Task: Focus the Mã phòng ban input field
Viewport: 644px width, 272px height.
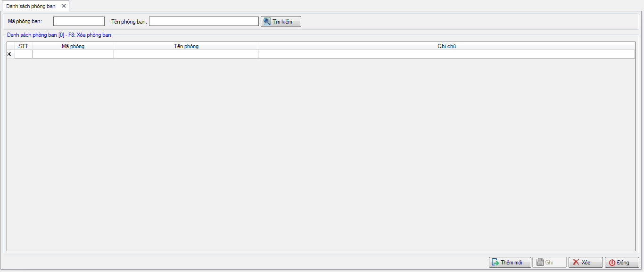Action: (79, 21)
